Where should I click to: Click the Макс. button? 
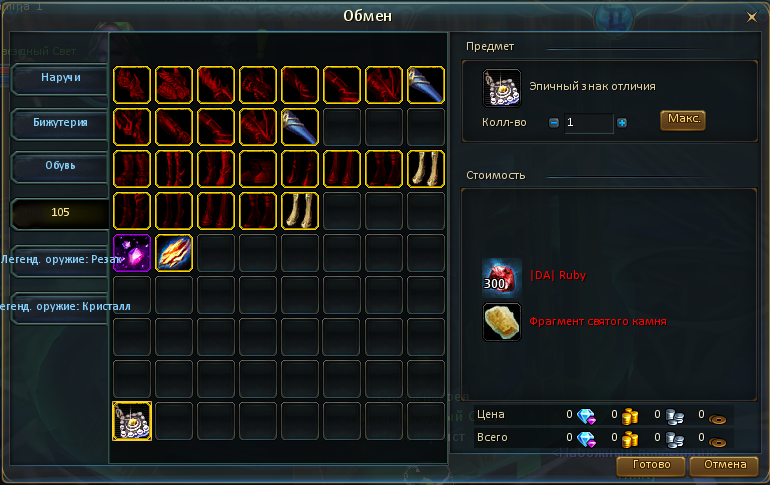click(x=683, y=120)
